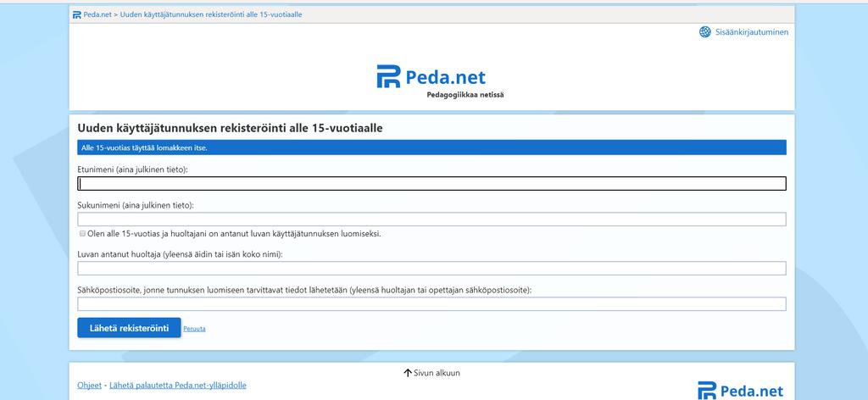Click the footer Peda.net logo
Image resolution: width=868 pixels, height=400 pixels.
[x=740, y=391]
